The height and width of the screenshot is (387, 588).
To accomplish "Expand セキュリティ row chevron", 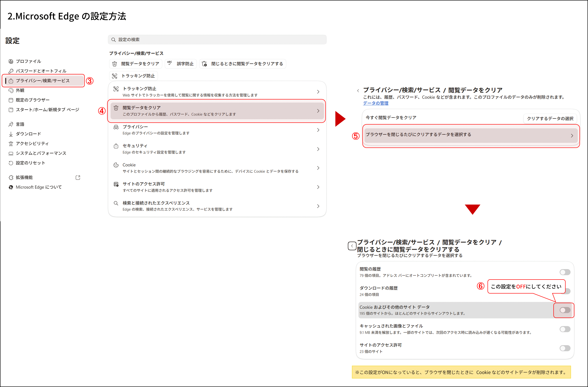I will (x=318, y=149).
